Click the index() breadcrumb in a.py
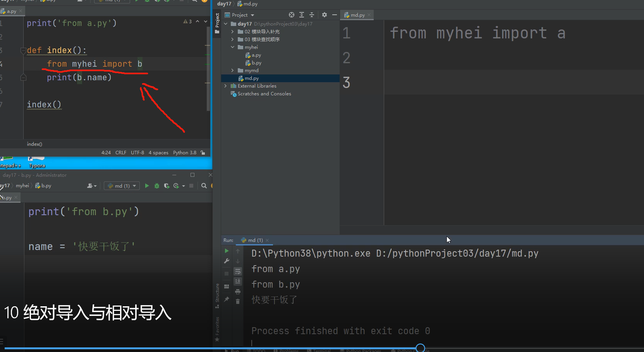The height and width of the screenshot is (352, 644). (34, 144)
